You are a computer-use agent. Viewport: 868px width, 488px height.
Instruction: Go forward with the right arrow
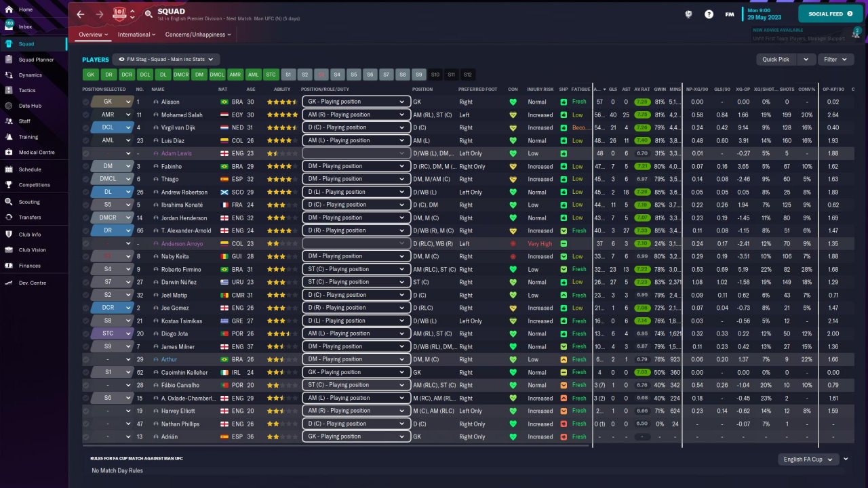tap(100, 14)
